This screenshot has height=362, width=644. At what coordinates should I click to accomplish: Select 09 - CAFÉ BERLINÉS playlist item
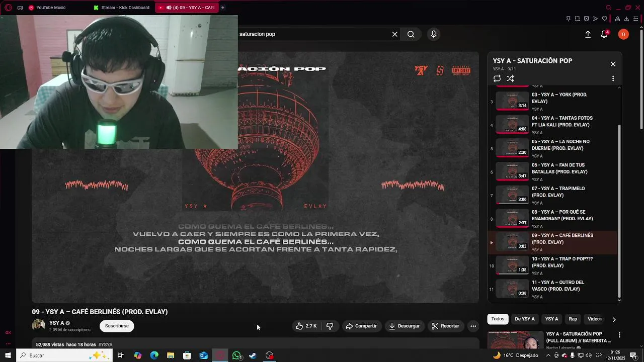552,242
